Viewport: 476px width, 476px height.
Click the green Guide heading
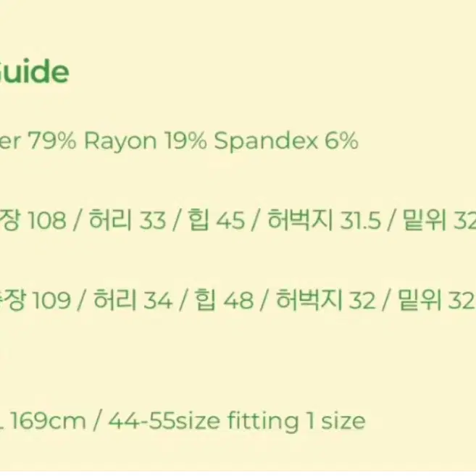click(x=34, y=71)
